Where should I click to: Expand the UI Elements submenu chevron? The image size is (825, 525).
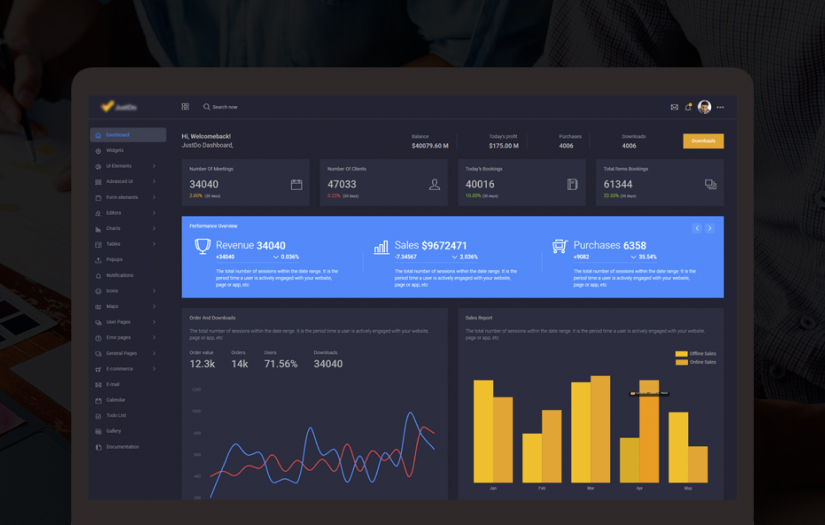[154, 166]
